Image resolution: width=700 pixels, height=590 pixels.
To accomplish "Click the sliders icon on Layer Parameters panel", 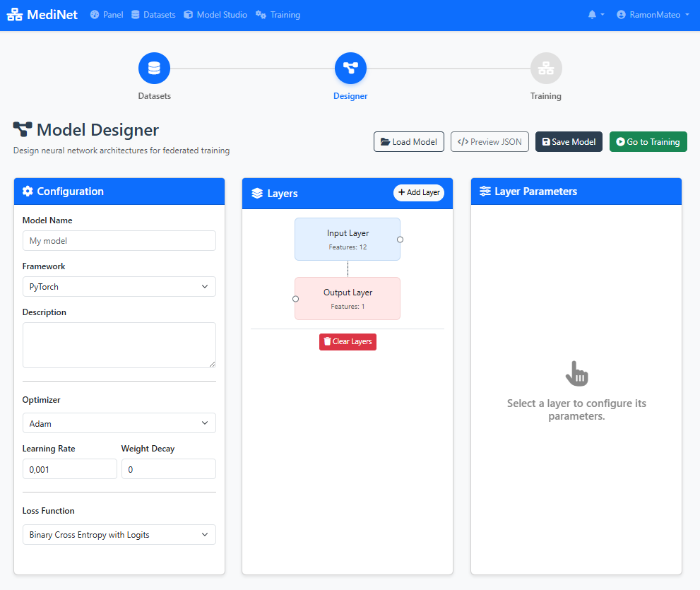I will coord(485,191).
